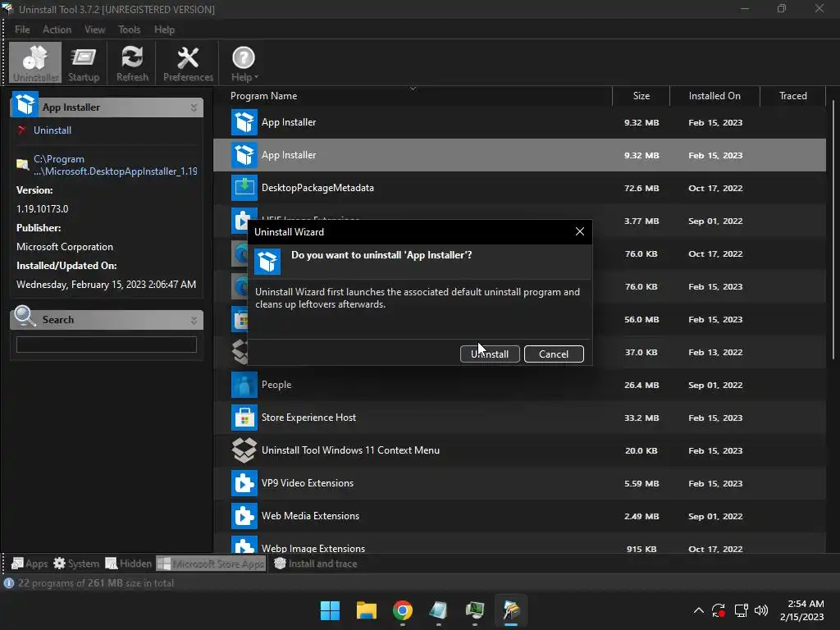The width and height of the screenshot is (840, 630).
Task: Sort by Traced column header
Action: (793, 96)
